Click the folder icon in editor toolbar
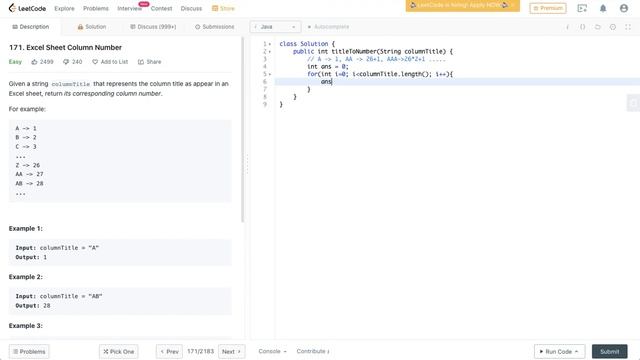Screen dimensions: 640x360 point(598,27)
